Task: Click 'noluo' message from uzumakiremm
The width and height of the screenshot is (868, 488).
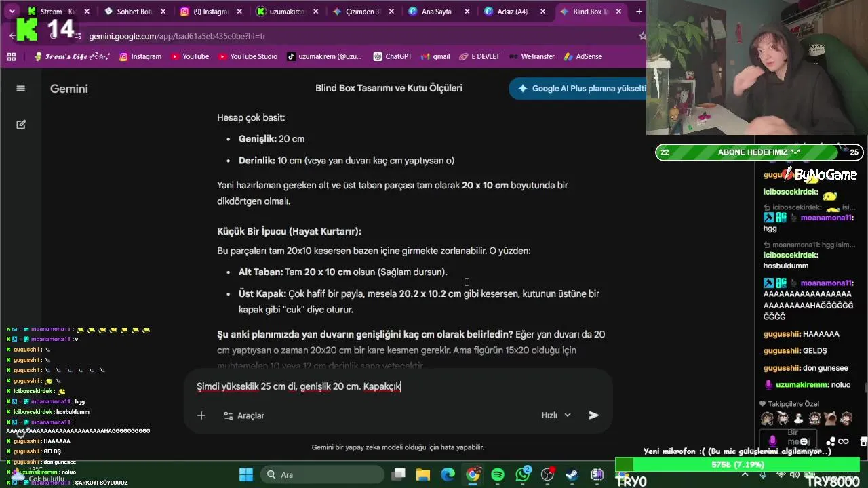Action: tap(813, 385)
